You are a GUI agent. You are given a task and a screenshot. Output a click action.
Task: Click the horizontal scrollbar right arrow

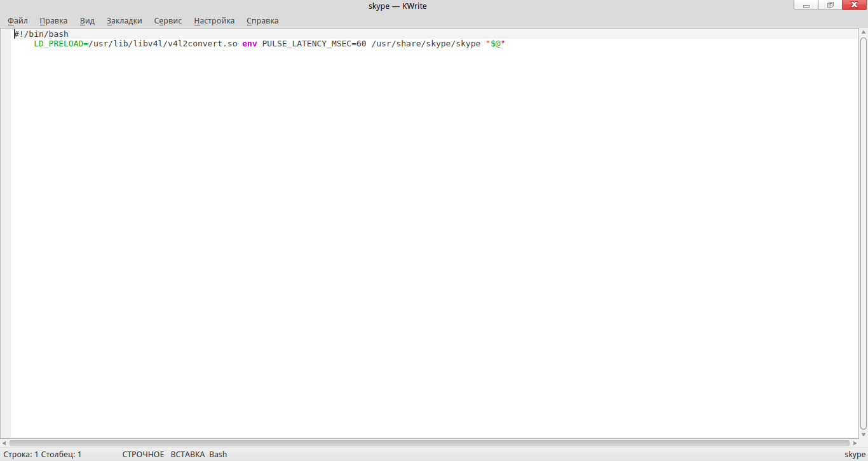click(855, 443)
